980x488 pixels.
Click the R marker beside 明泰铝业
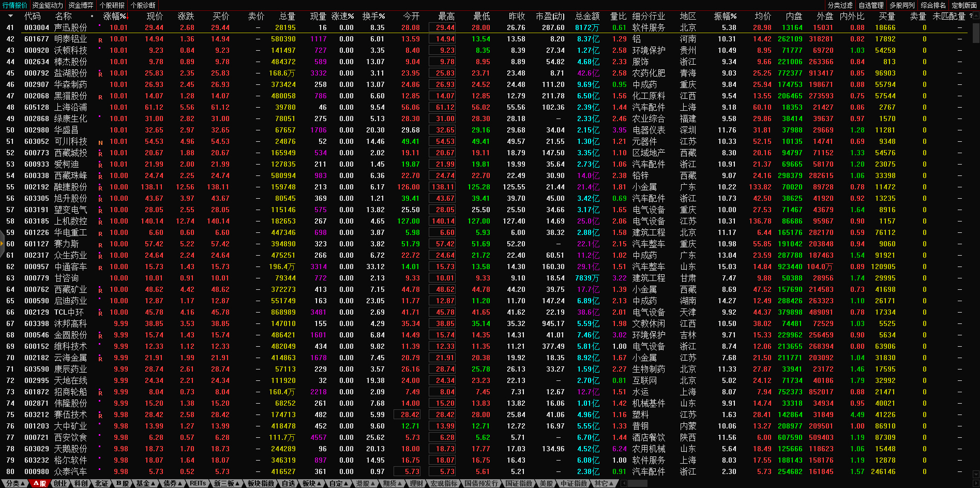point(100,40)
